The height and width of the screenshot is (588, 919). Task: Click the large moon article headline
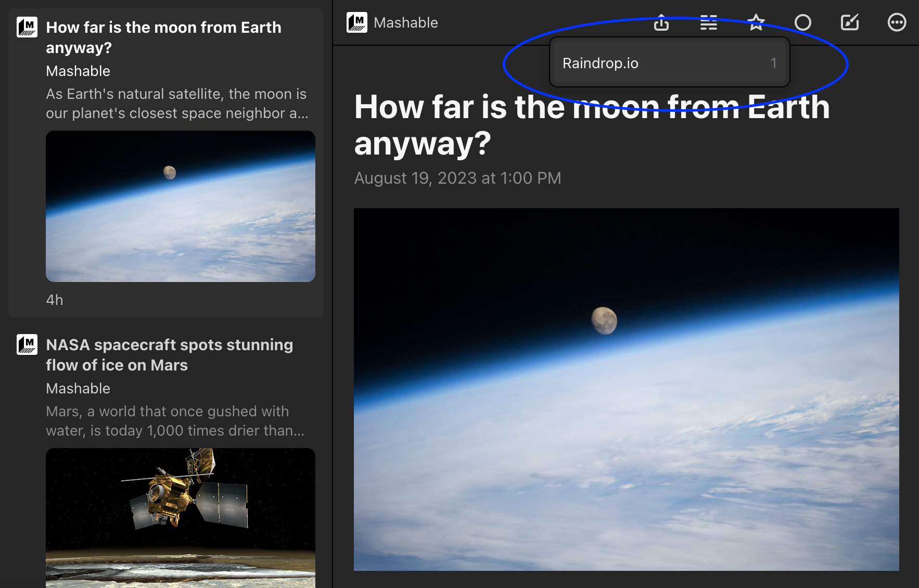(592, 125)
